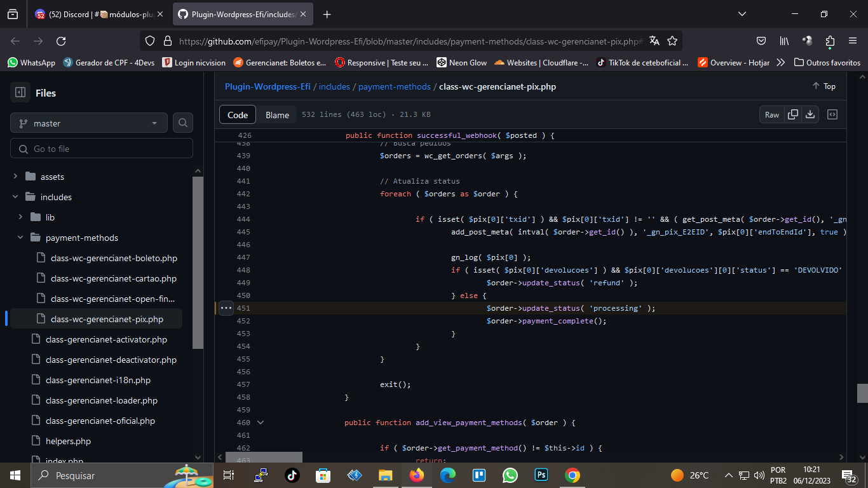This screenshot has width=868, height=488.
Task: Open Outros favoritos bookmarks folder
Action: (x=827, y=62)
